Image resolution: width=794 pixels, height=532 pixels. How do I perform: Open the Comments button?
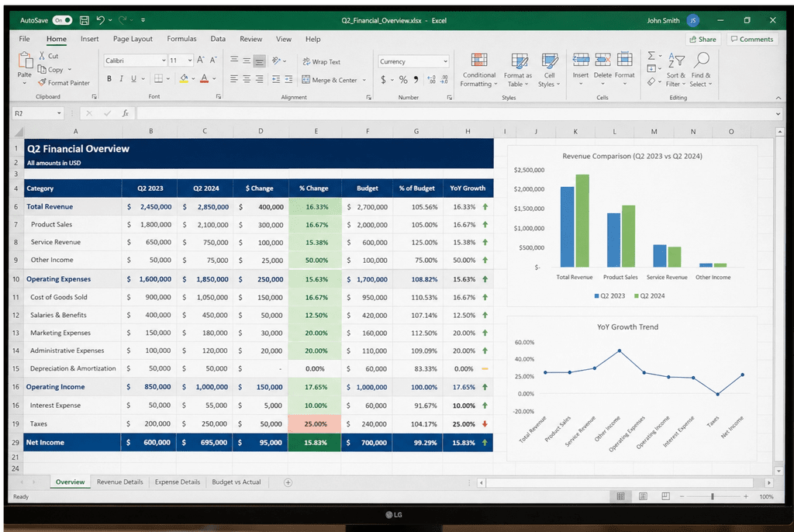751,39
